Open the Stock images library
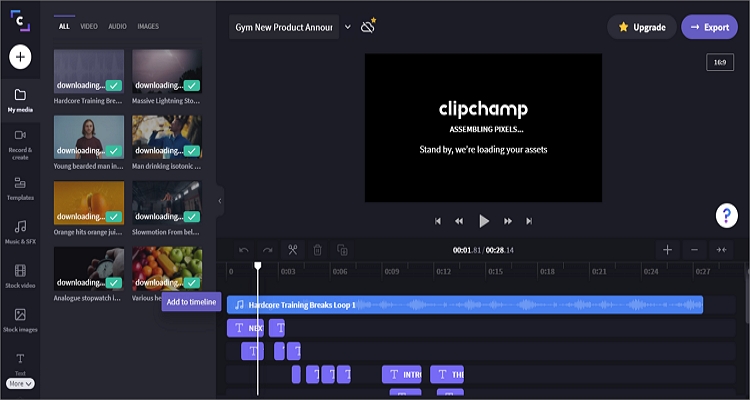The height and width of the screenshot is (400, 750). click(x=20, y=321)
